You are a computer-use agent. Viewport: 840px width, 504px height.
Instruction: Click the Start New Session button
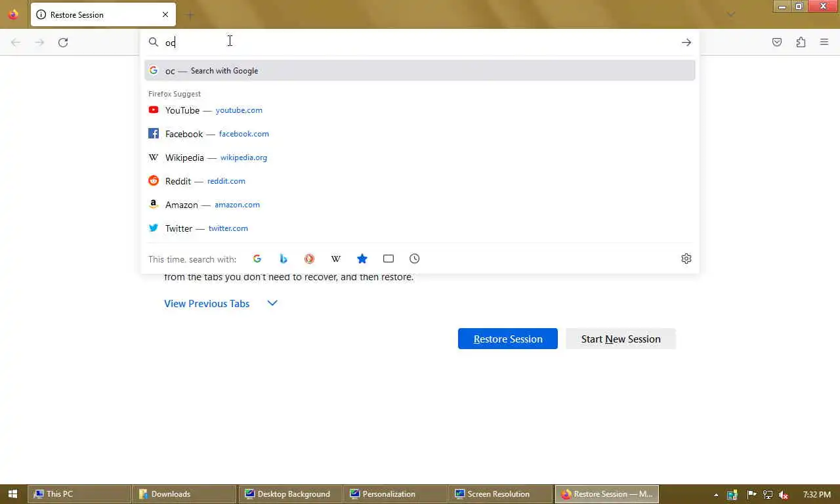click(x=621, y=339)
